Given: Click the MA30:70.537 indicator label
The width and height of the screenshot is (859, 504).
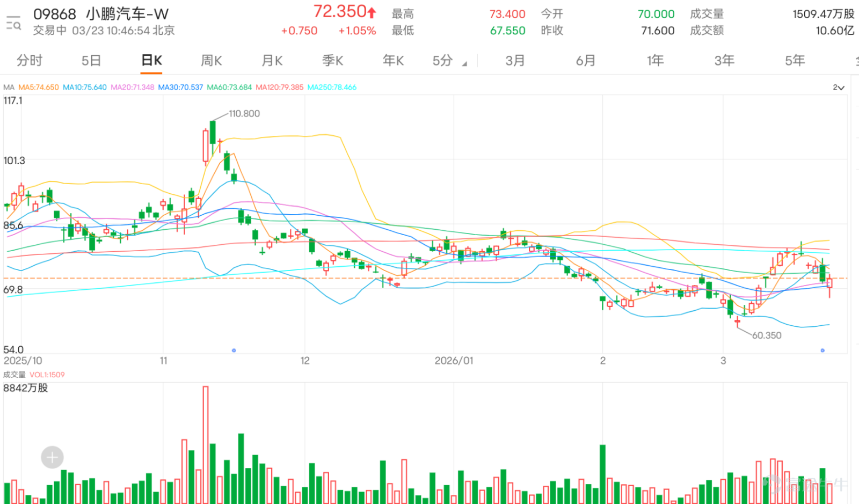Looking at the screenshot, I should coord(180,87).
